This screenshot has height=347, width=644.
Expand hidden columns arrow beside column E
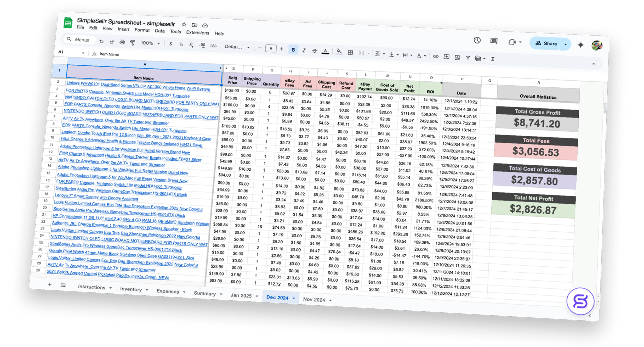(226, 68)
